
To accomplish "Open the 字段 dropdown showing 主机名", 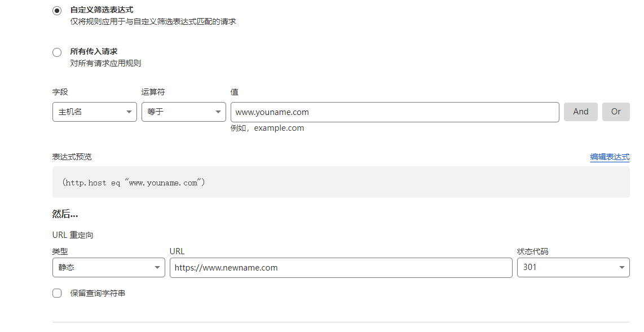I will [x=95, y=112].
